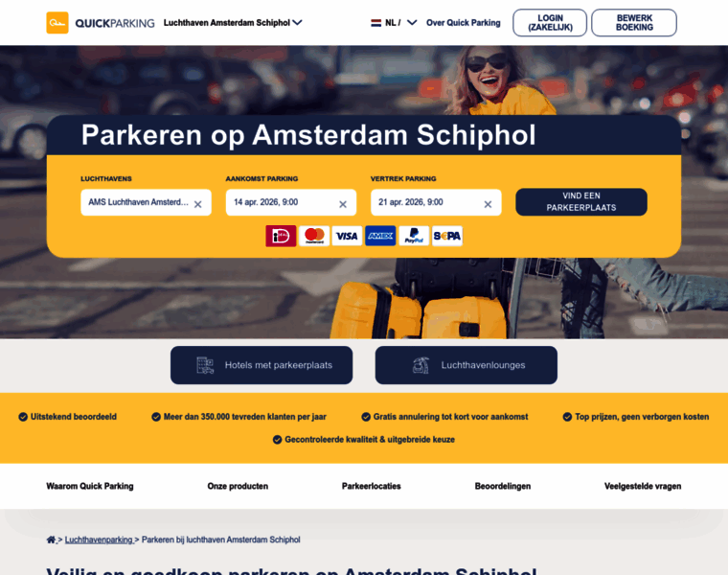This screenshot has height=575, width=728.
Task: Click the SEPA payment icon
Action: point(447,236)
